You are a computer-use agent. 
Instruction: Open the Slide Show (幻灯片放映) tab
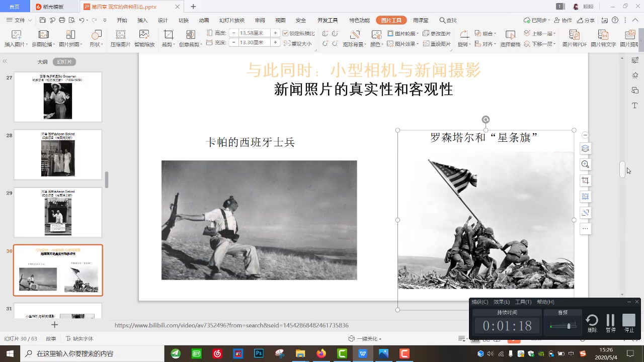point(232,20)
